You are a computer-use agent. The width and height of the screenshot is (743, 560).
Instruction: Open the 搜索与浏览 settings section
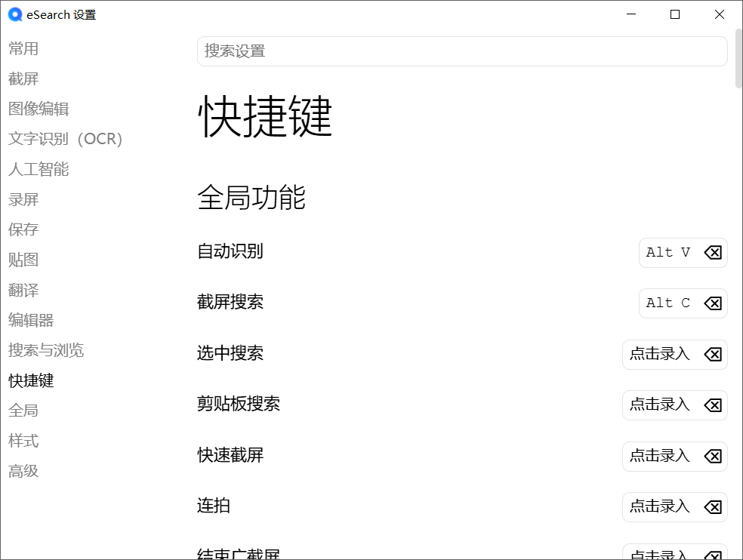click(x=46, y=350)
